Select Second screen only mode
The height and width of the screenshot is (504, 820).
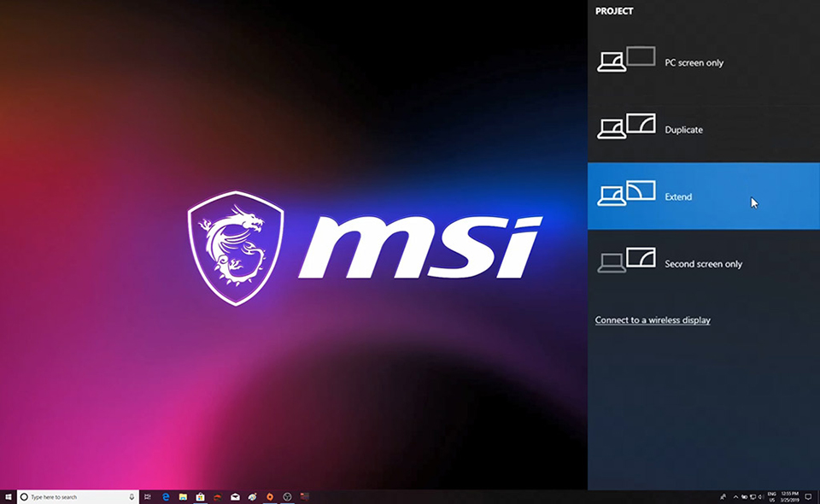703,264
